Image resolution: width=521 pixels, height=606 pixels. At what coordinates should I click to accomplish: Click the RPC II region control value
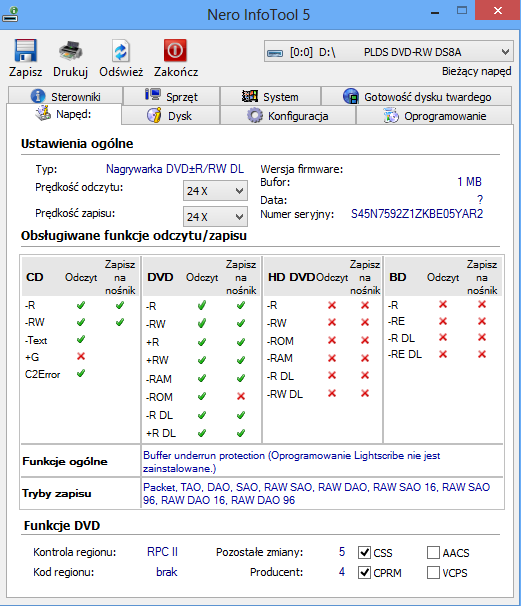tap(162, 552)
